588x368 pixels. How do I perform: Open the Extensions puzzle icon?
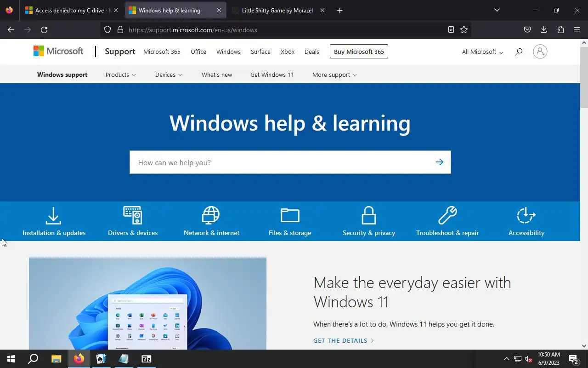pos(560,29)
